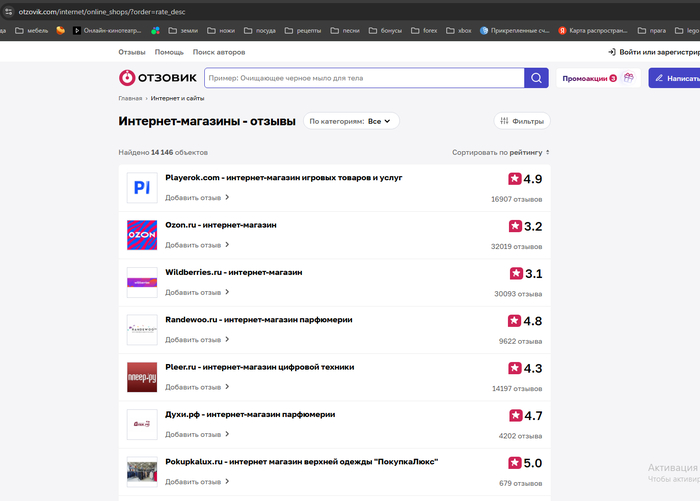Viewport: 700px width, 501px height.
Task: Click the Помощь menu link
Action: click(169, 51)
